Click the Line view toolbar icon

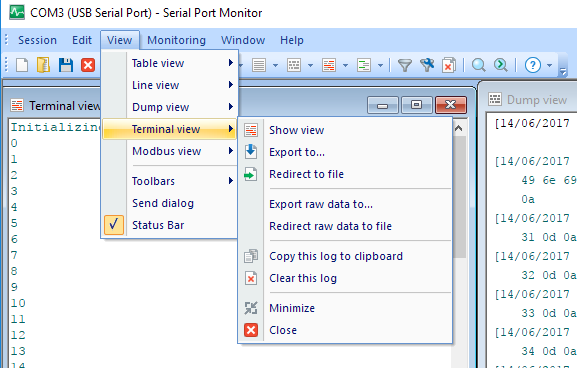coord(259,65)
